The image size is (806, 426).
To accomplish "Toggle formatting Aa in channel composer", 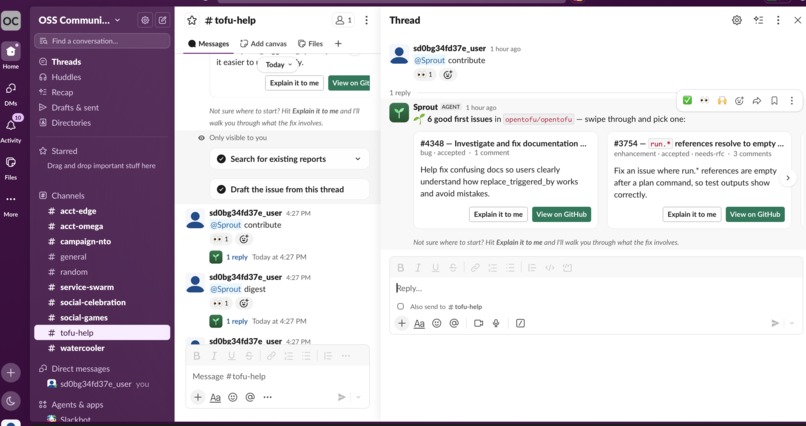I will pos(215,397).
